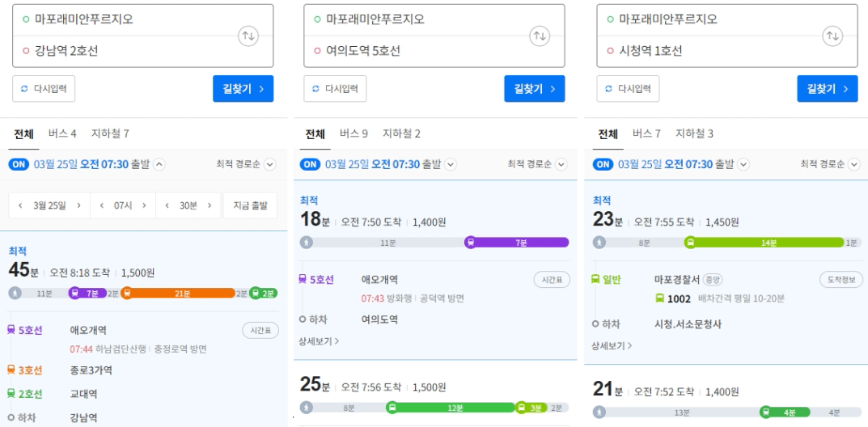This screenshot has width=868, height=427.
Task: Select the 버스 4 tab
Action: (x=62, y=133)
